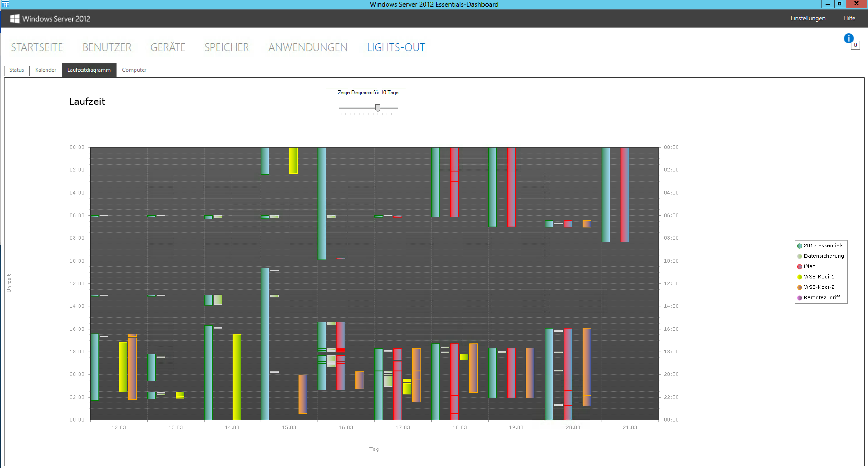Select the iMac legend marker
Screen dimensions: 868x468
point(799,267)
